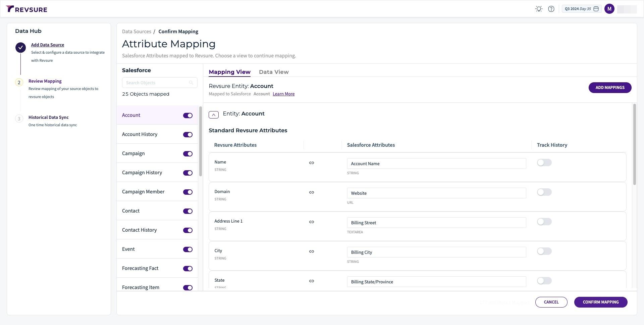Enable Track History for Domain

click(544, 192)
